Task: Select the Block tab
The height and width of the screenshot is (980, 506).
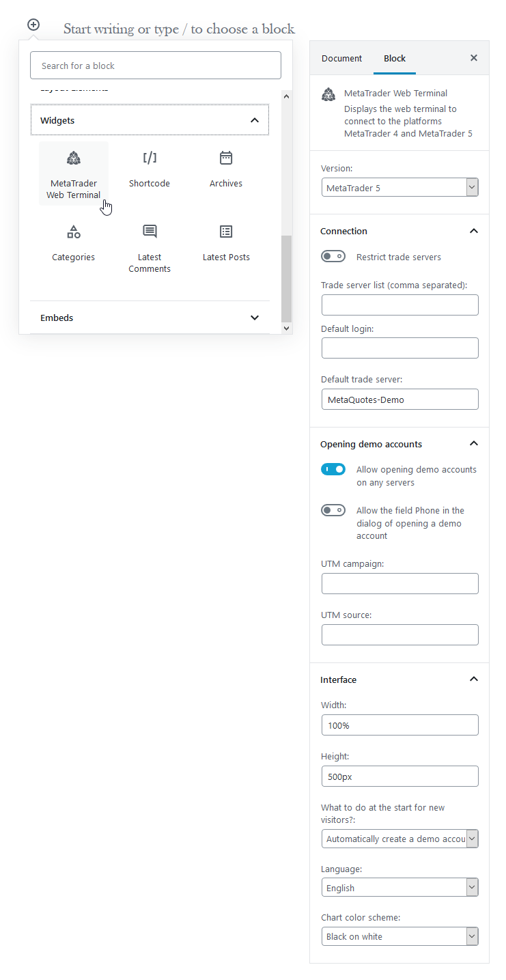Action: click(x=395, y=58)
